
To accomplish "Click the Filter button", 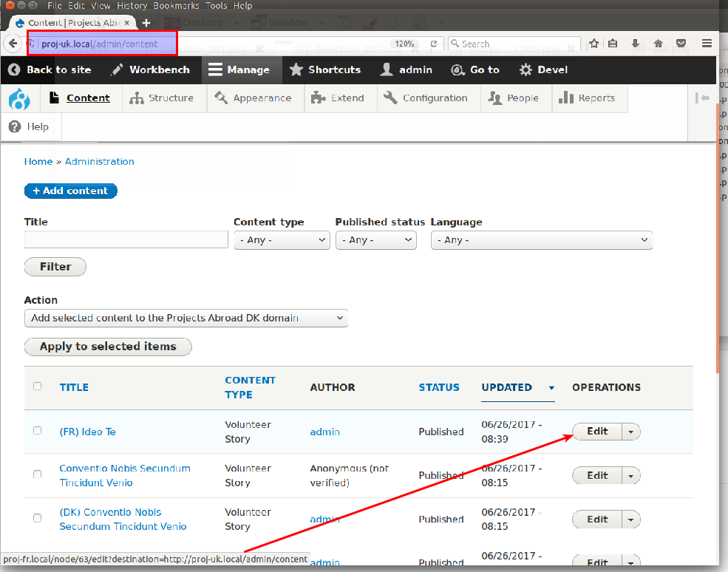I will point(55,267).
